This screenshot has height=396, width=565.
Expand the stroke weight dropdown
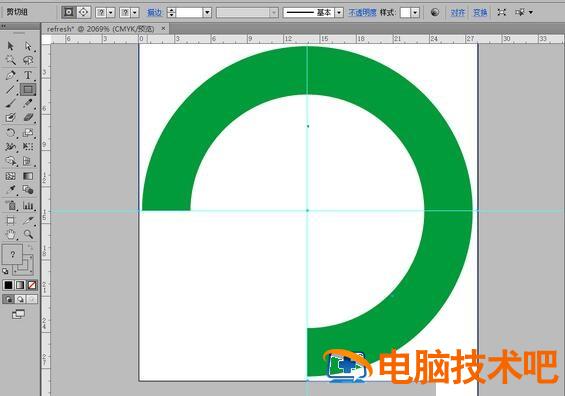207,13
